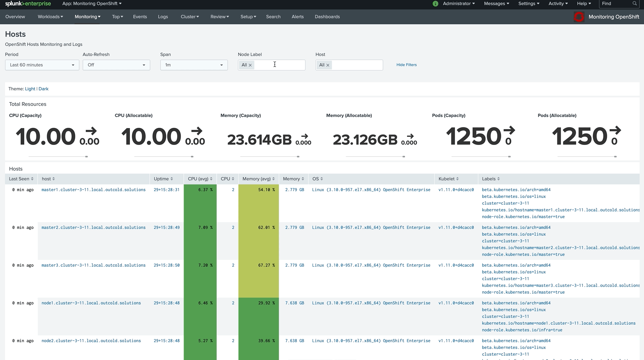
Task: Click the Hide Filters link
Action: point(406,65)
